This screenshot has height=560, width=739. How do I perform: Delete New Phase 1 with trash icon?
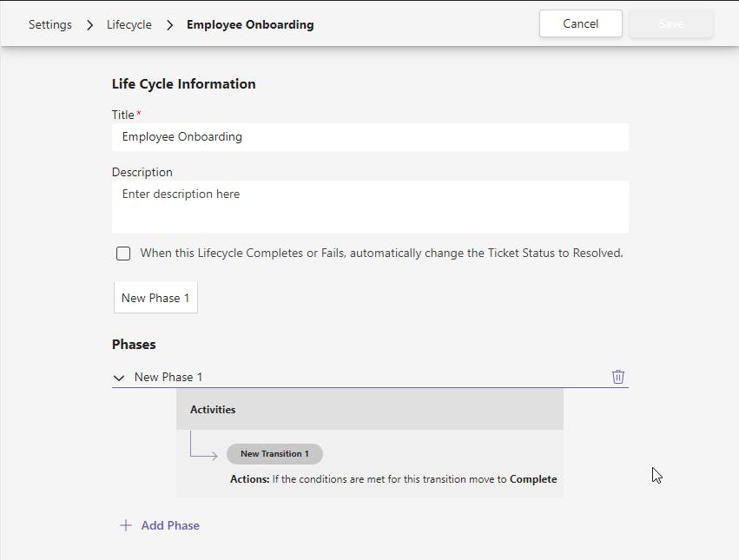618,377
